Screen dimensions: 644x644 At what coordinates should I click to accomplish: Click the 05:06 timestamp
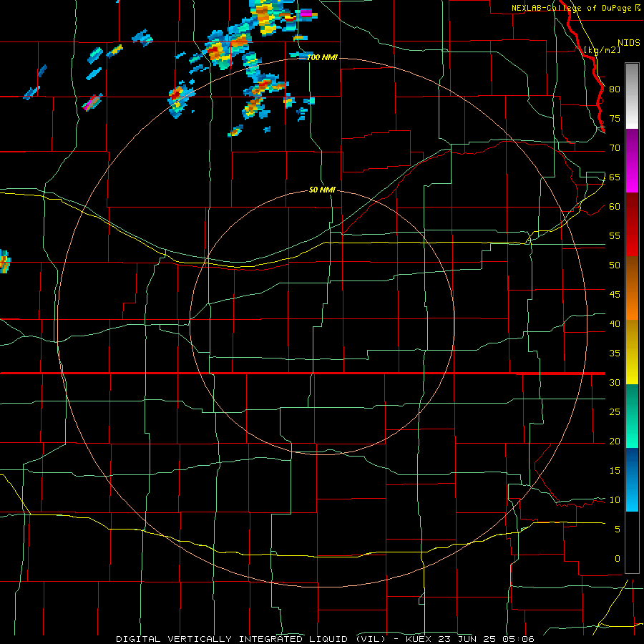(519, 639)
